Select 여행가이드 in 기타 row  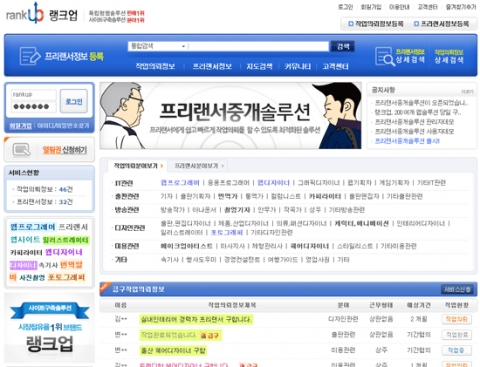coord(283,259)
